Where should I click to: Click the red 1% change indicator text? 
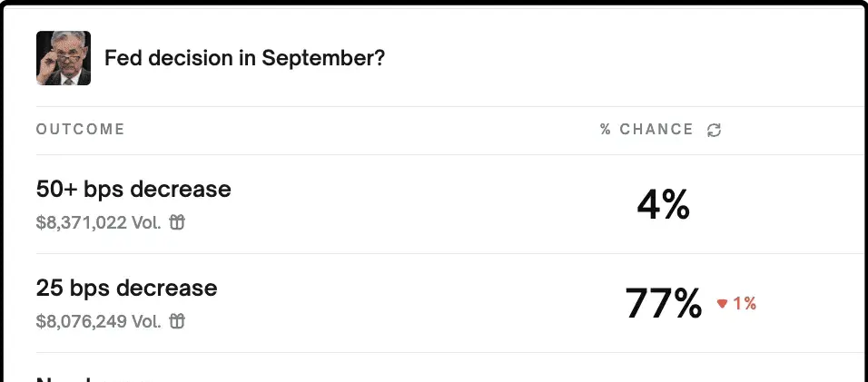click(x=745, y=303)
